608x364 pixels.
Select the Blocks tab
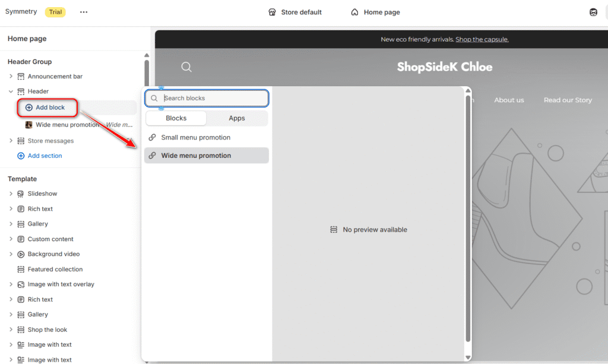(x=176, y=118)
